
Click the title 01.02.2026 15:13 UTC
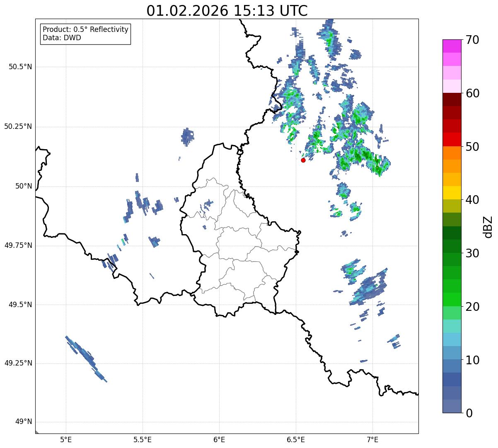(x=227, y=11)
